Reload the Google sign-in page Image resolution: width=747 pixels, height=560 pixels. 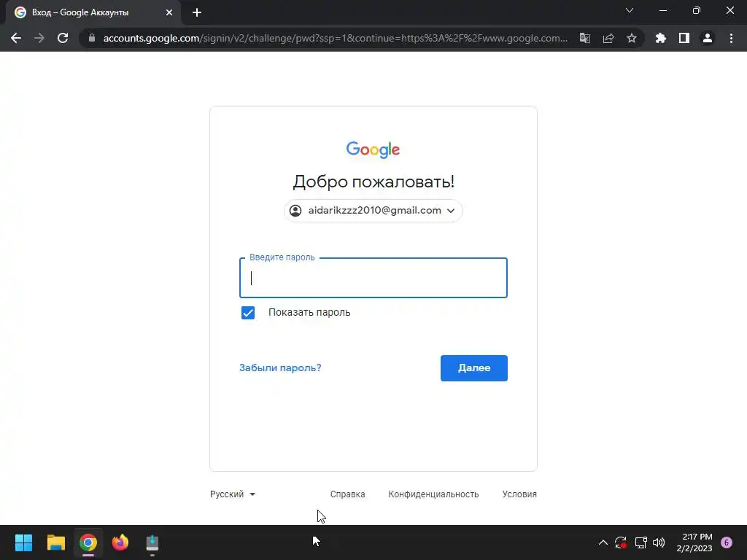coord(63,38)
